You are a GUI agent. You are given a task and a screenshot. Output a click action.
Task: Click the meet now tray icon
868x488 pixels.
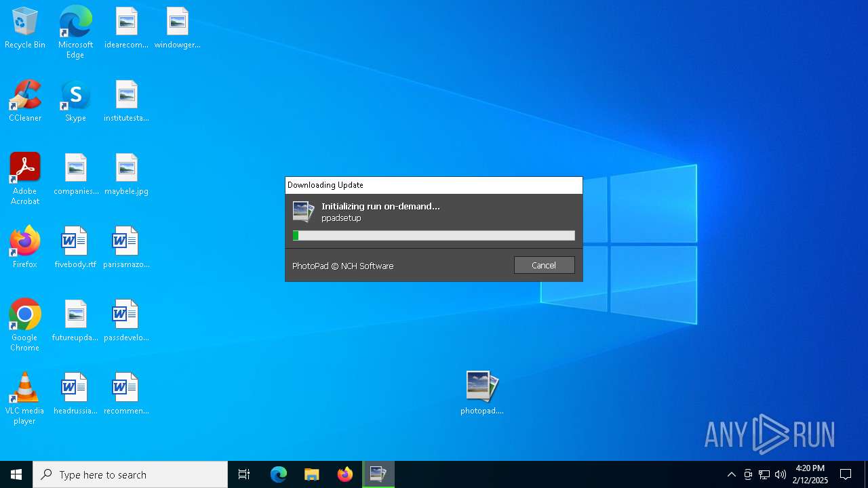pos(748,474)
